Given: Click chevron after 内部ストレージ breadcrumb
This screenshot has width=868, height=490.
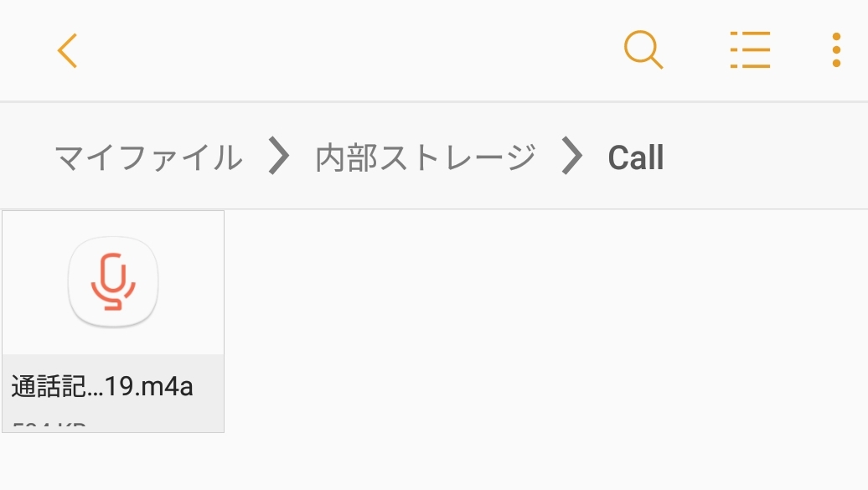Looking at the screenshot, I should (572, 156).
